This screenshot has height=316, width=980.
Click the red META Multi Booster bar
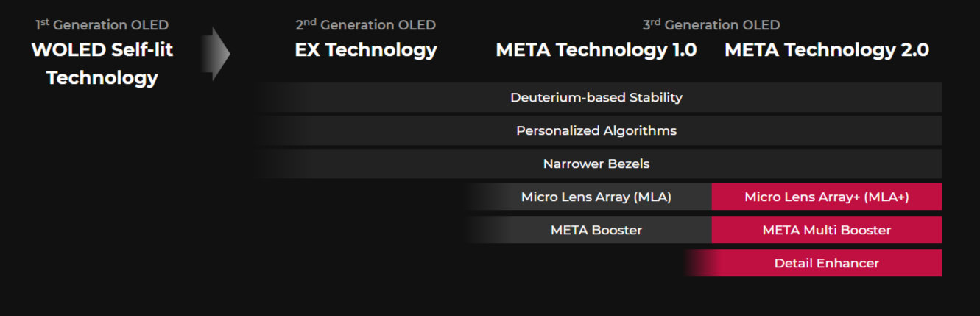coord(826,230)
